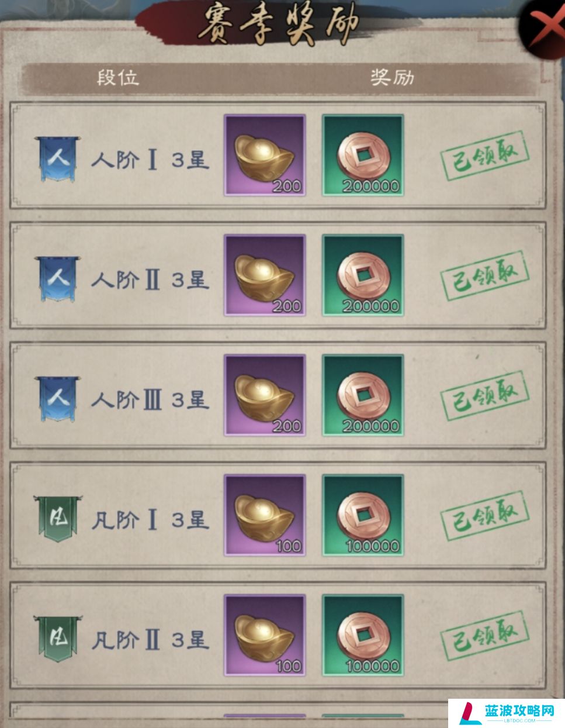Screen dimensions: 565x728
Task: Click the 已领取 stamp in 人阶Ⅲ row
Action: tap(484, 395)
